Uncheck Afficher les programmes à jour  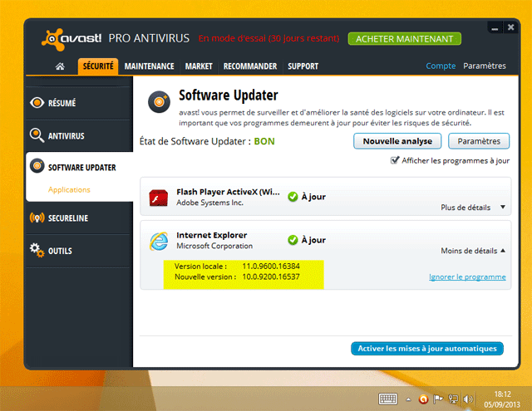tap(394, 160)
